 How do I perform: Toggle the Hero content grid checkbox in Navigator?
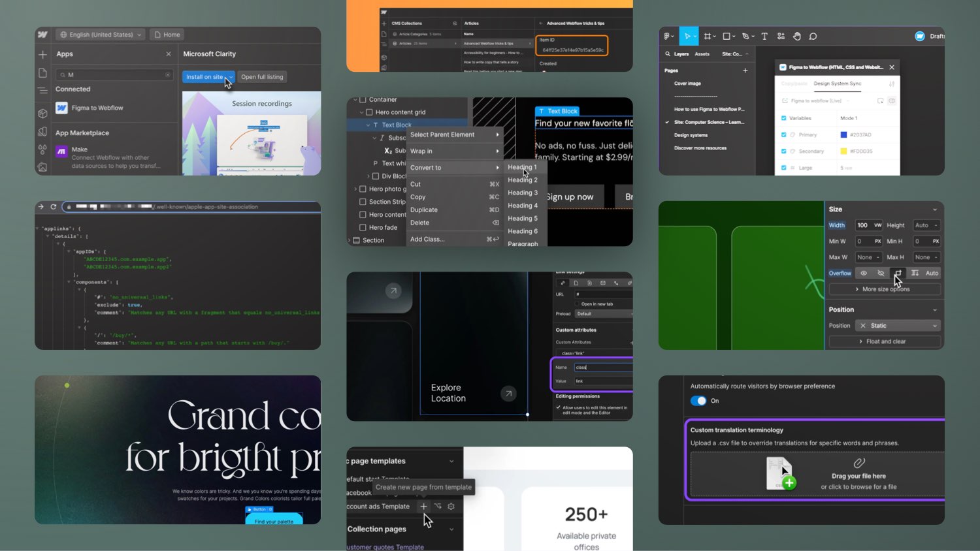[369, 112]
